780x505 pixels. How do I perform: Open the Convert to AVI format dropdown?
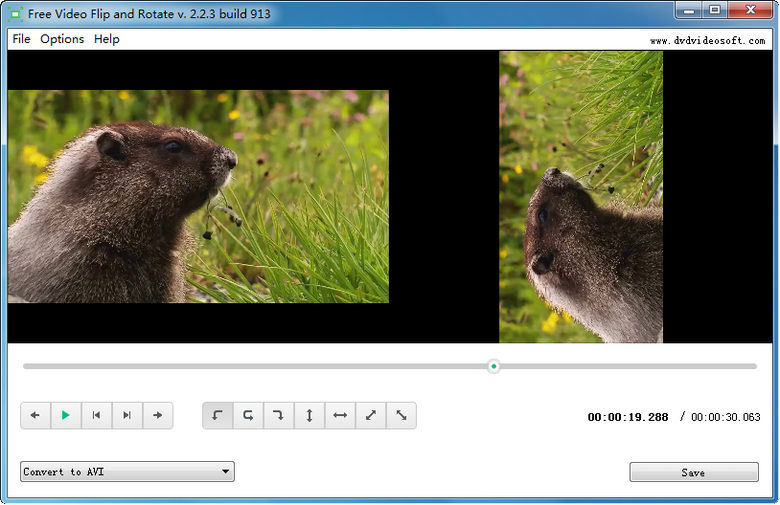(x=127, y=471)
